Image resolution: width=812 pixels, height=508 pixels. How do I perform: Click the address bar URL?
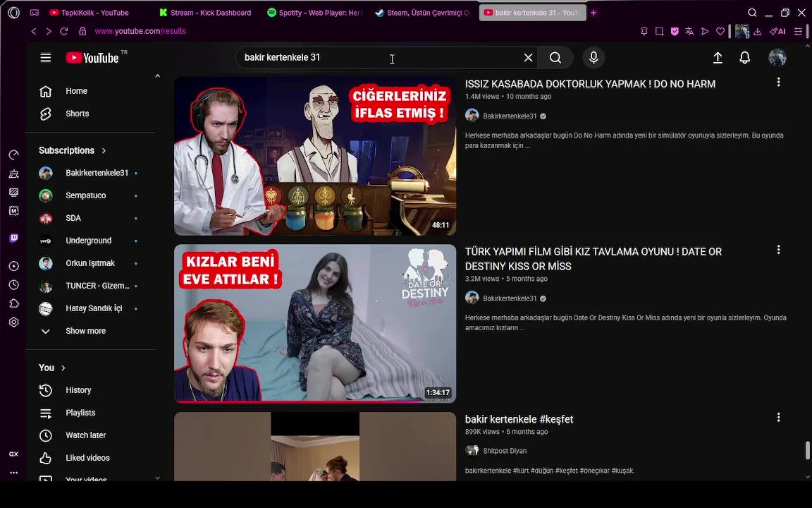click(140, 31)
